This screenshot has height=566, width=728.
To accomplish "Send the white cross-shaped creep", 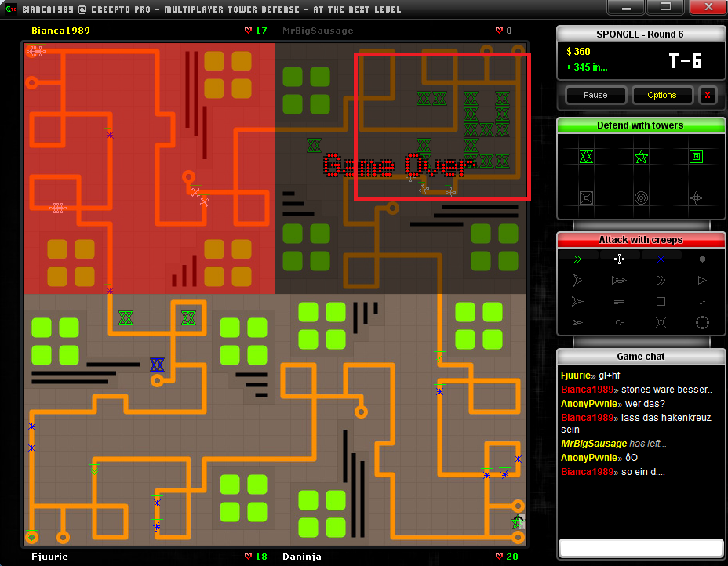I will [x=619, y=259].
